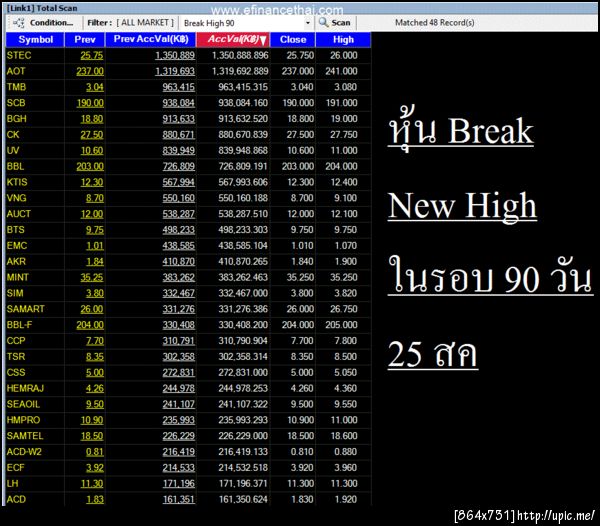This screenshot has width=600, height=526.
Task: Select the MINT symbol
Action: pyautogui.click(x=18, y=278)
